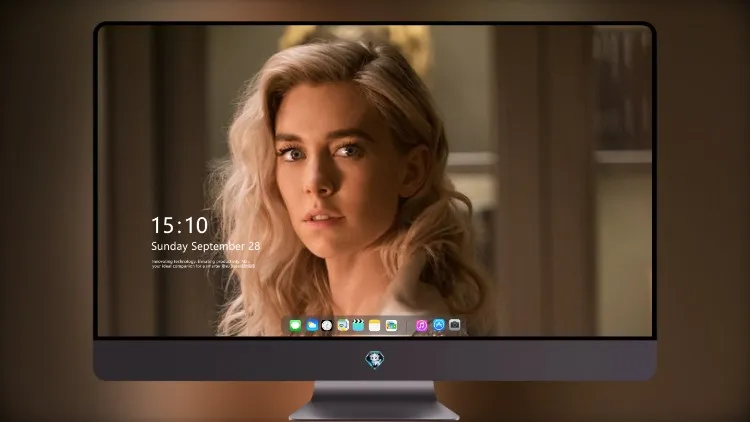This screenshot has height=422, width=750.
Task: Open the Weather app in dock
Action: point(311,325)
